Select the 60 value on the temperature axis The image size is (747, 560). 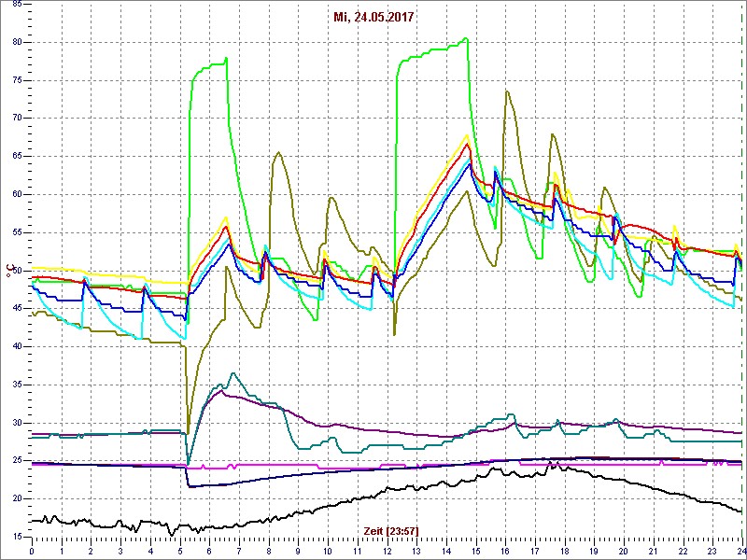click(x=15, y=195)
